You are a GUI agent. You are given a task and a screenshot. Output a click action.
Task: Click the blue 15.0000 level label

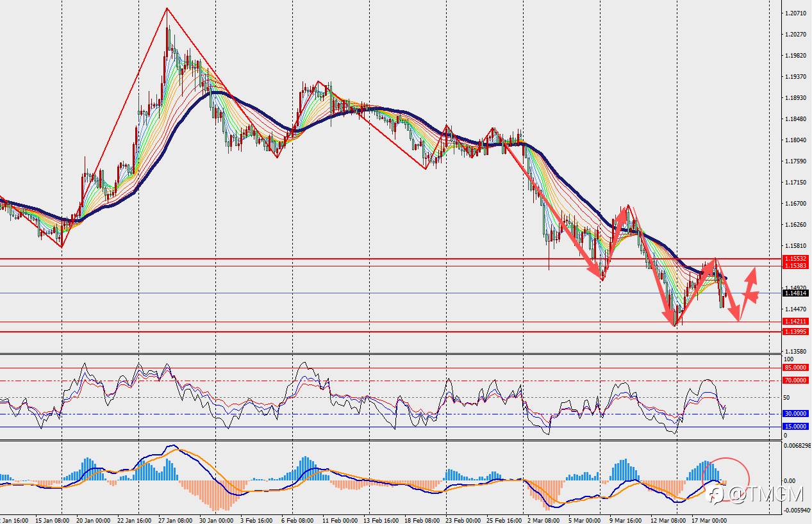[x=796, y=427]
